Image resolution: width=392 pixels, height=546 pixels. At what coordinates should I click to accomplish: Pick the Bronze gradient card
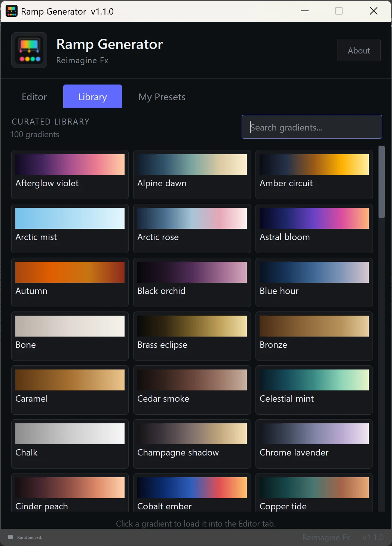[314, 336]
